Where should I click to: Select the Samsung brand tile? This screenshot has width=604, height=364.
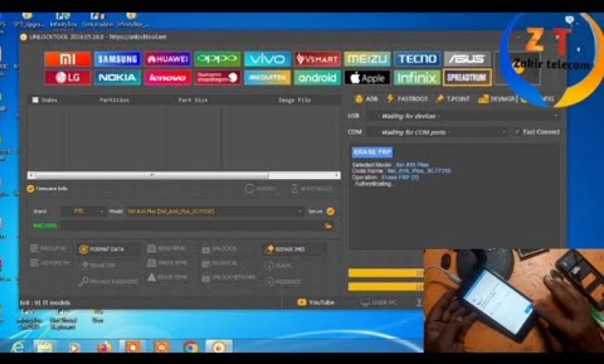[x=118, y=60]
